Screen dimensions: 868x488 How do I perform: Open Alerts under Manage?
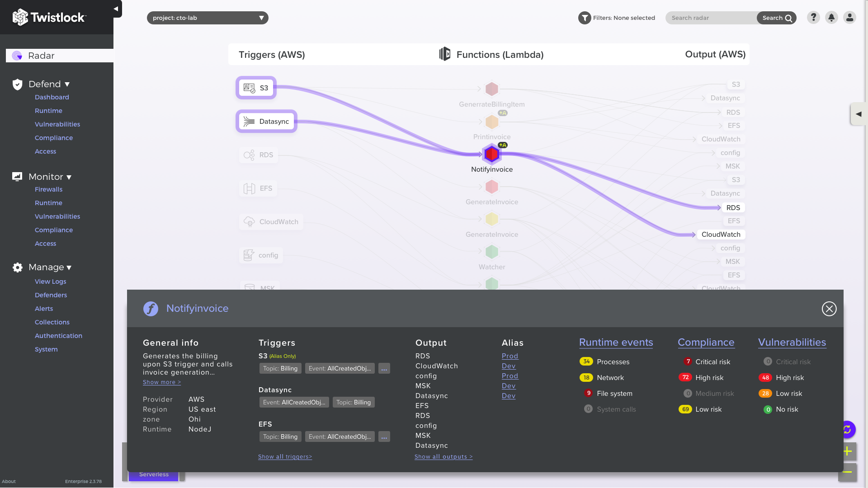pos(44,309)
